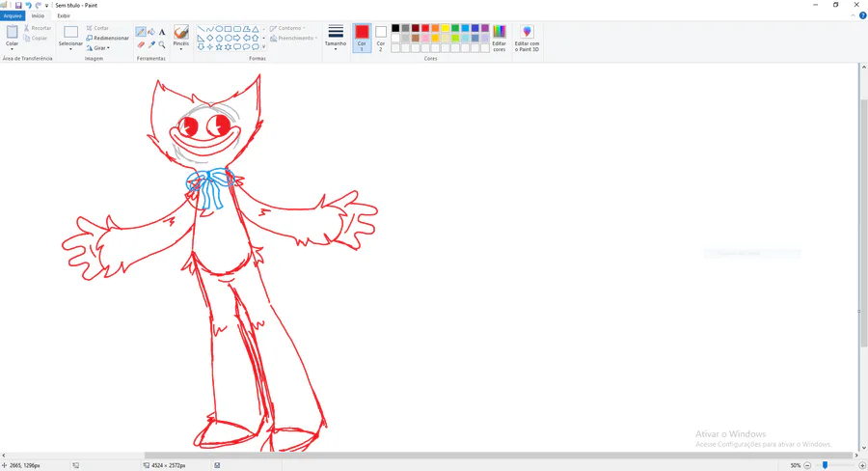Select the Color picker eyedropper tool

click(151, 44)
